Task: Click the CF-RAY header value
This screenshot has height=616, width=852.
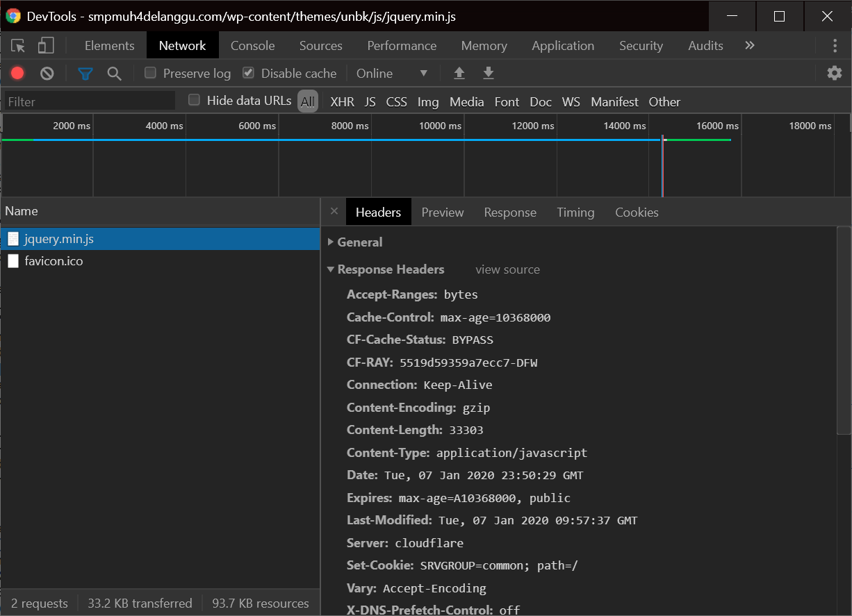Action: (x=468, y=363)
